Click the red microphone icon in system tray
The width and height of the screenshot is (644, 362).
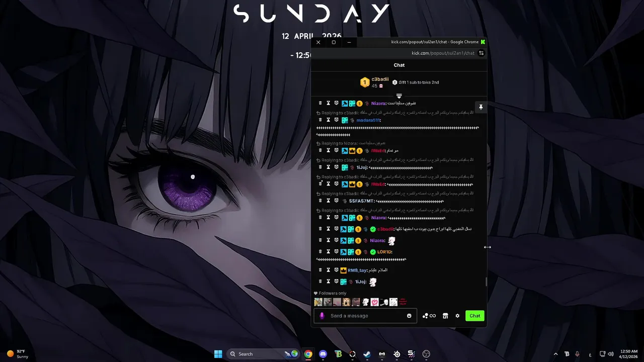pyautogui.click(x=577, y=354)
